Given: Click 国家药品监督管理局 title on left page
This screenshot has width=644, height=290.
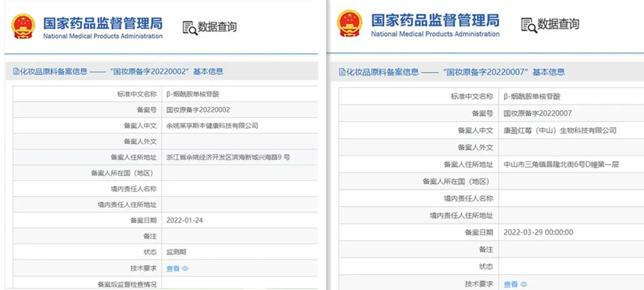Looking at the screenshot, I should point(103,23).
